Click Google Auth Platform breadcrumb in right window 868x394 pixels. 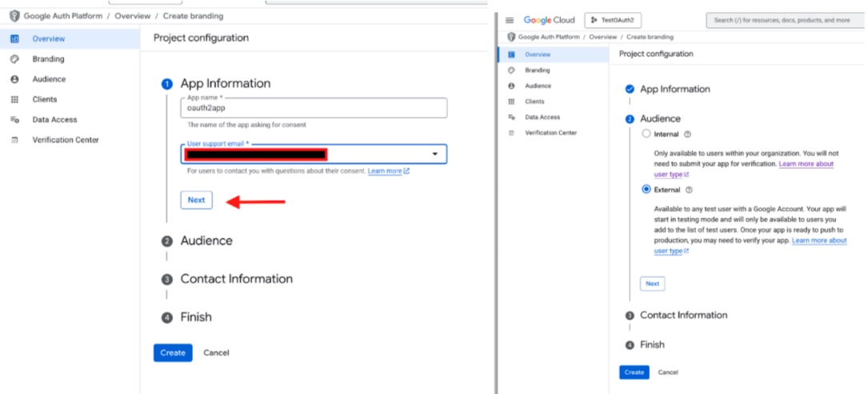(549, 37)
